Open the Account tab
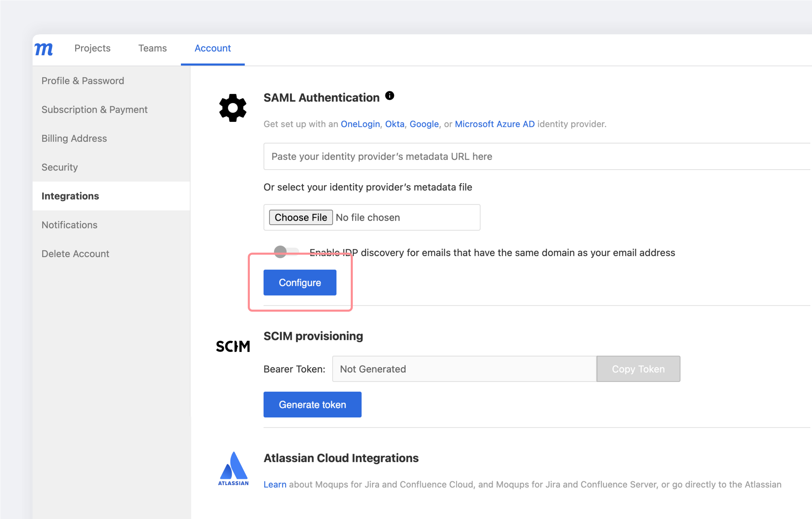The height and width of the screenshot is (519, 812). coord(213,48)
